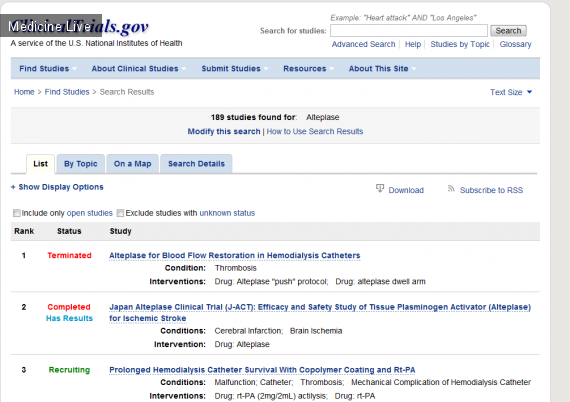Open Prolonged Hemodialysis Catheter Survival study

(x=262, y=370)
